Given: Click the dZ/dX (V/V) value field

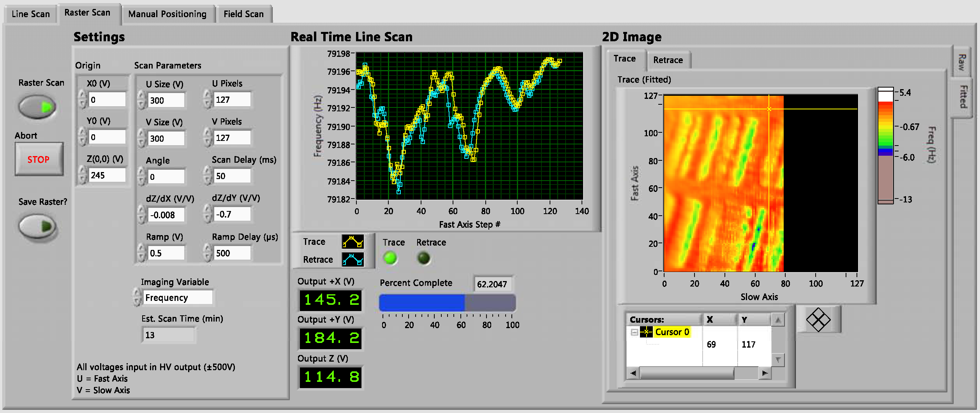Looking at the screenshot, I should click(166, 215).
